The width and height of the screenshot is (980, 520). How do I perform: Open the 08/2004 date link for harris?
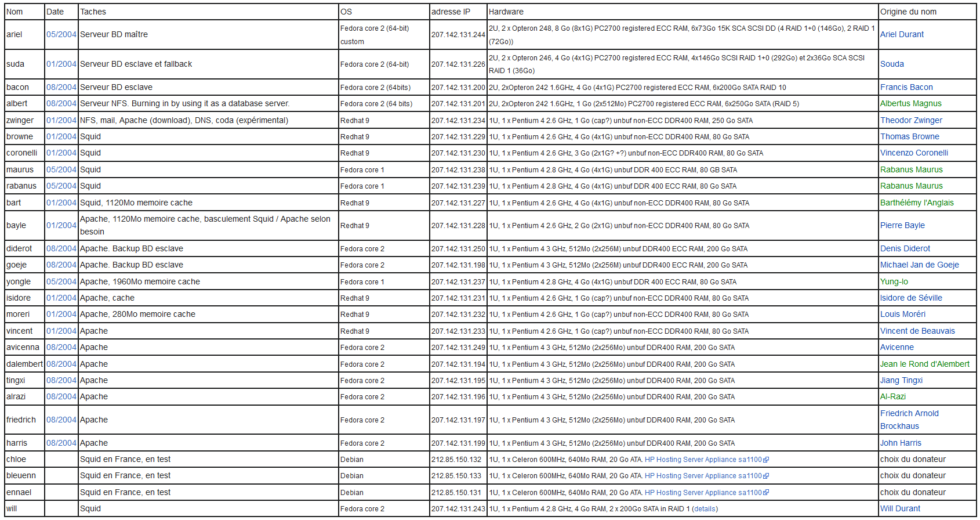click(61, 443)
